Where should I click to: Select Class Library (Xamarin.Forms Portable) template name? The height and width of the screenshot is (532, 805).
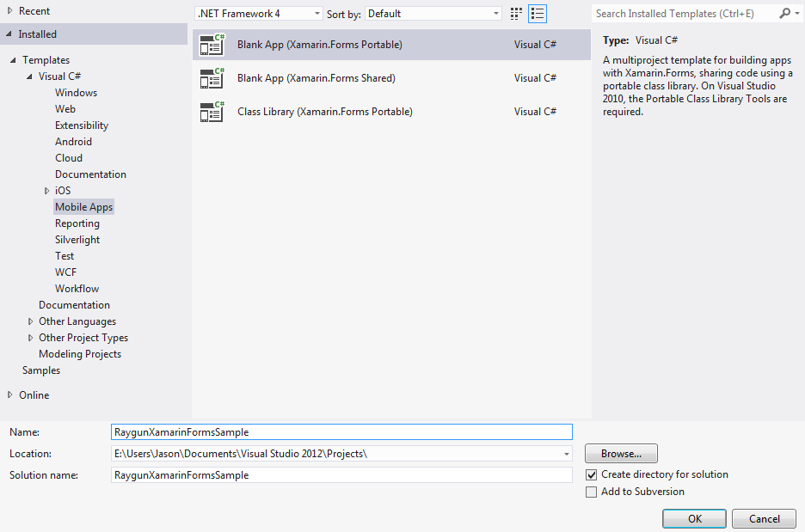[x=325, y=112]
